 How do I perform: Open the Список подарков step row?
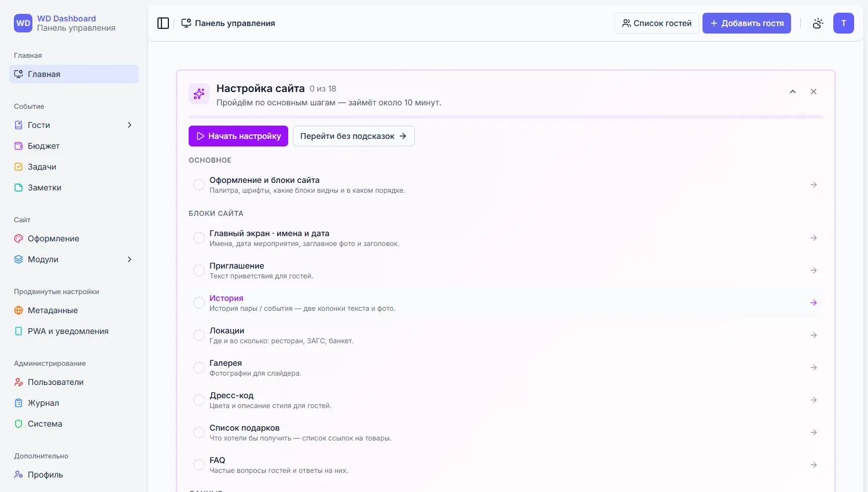tap(506, 432)
